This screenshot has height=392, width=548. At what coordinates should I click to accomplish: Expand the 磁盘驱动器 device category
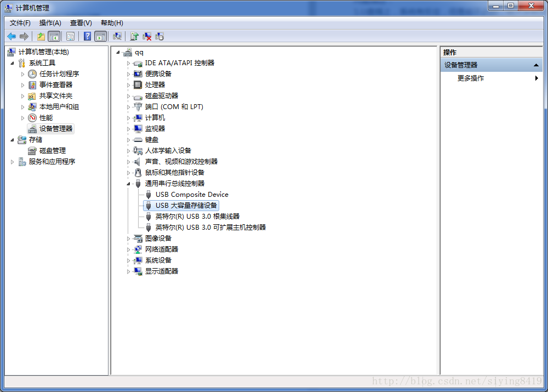pos(128,96)
